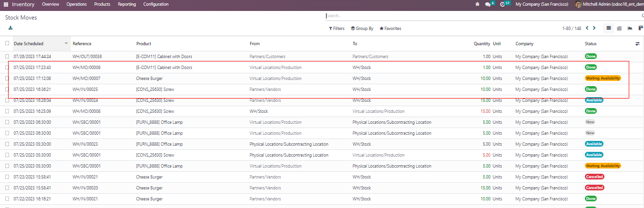Go to next page of records

(595, 28)
